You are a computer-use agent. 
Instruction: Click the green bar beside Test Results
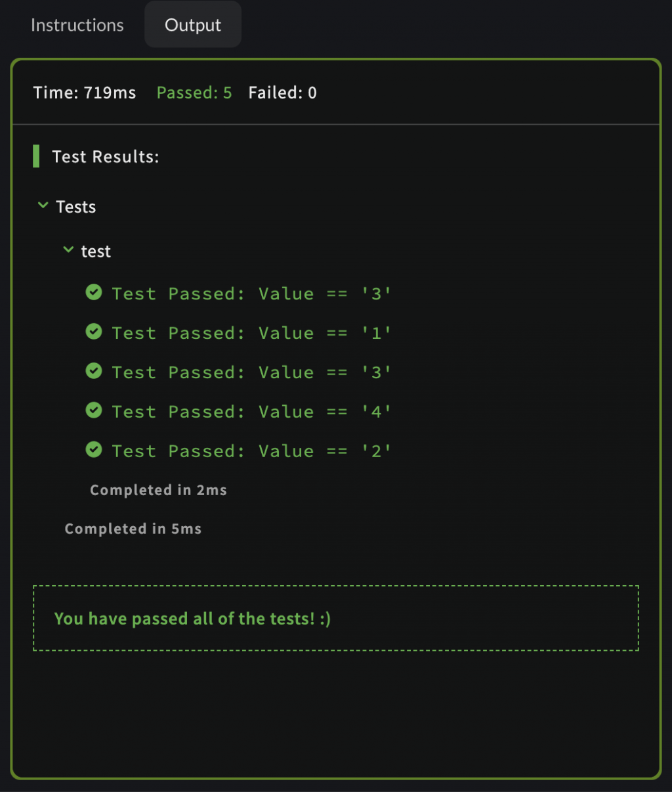(x=36, y=156)
